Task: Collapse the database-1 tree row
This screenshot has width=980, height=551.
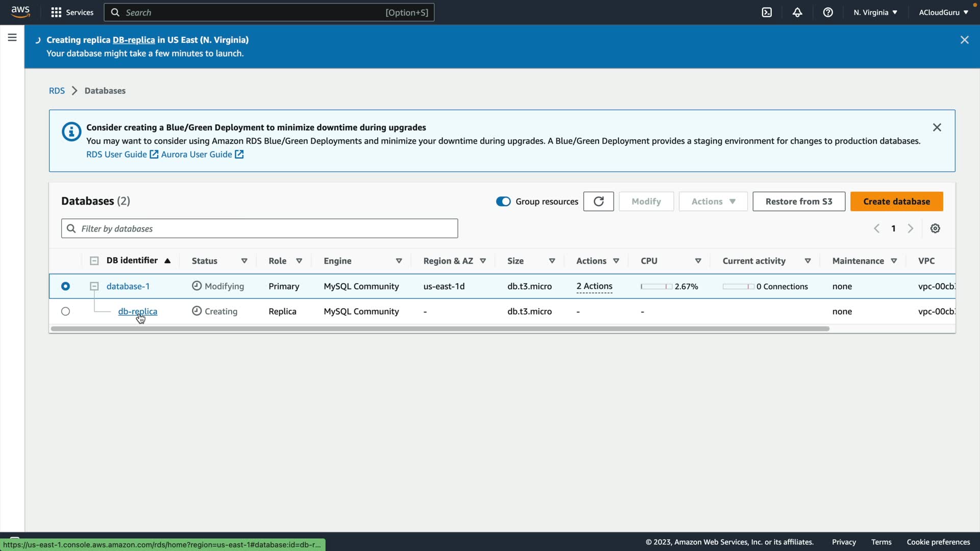Action: (x=94, y=287)
